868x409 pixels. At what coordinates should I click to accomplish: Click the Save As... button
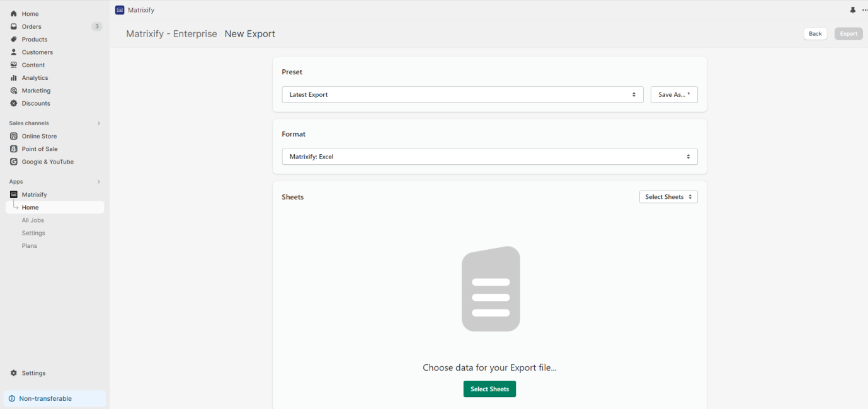click(673, 94)
